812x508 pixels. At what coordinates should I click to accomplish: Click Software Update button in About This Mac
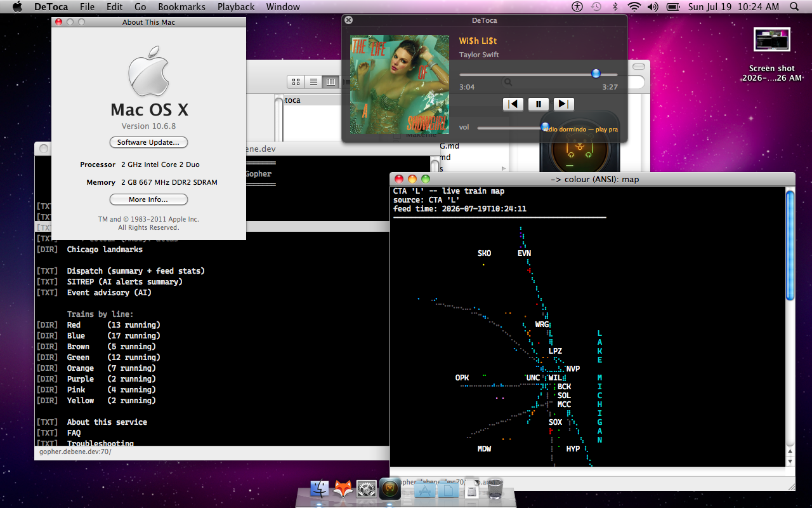149,142
